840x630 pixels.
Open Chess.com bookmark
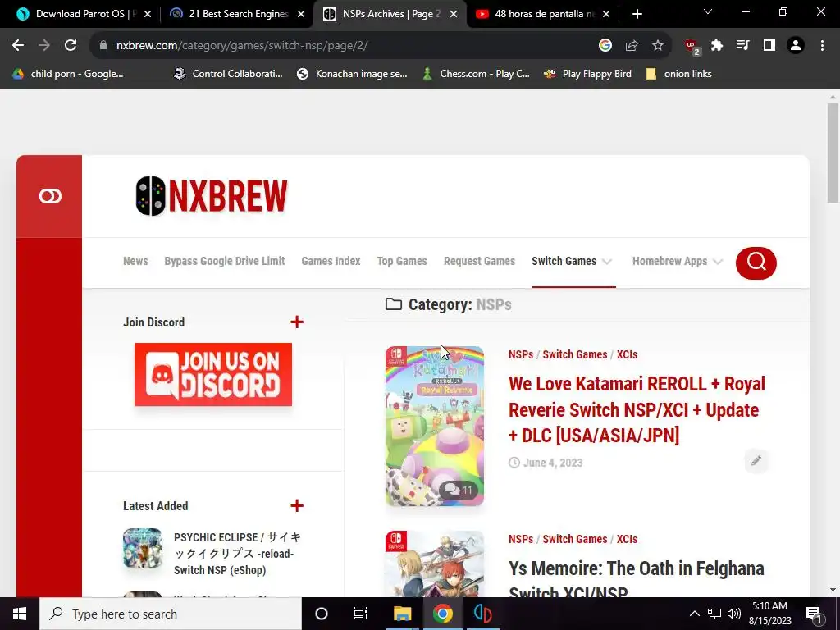pyautogui.click(x=477, y=74)
